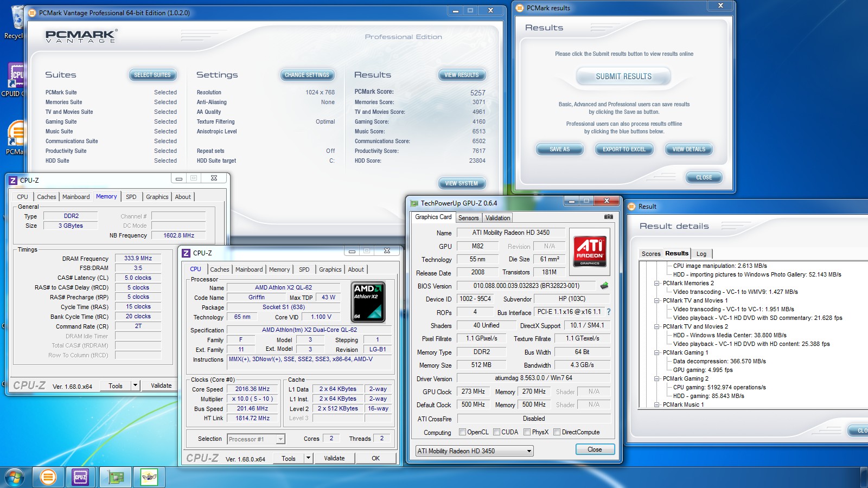Click the CPU-Z Memory window title icon
This screenshot has height=488, width=868.
(13, 180)
